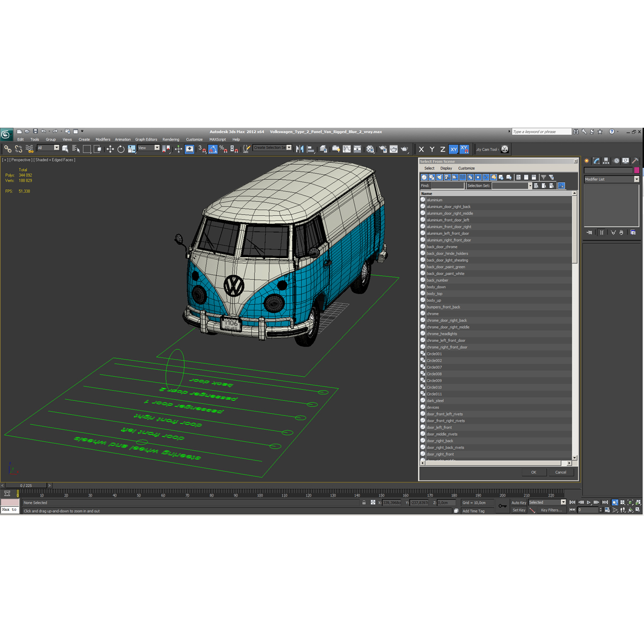
Task: Open the Rendering menu
Action: point(171,140)
